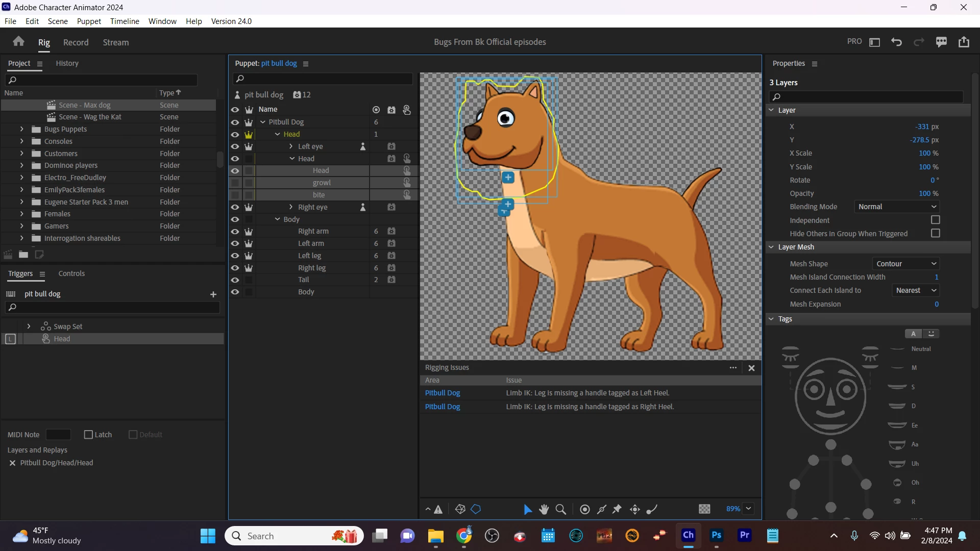Select the Hand tool in puppet toolbar
The width and height of the screenshot is (980, 551).
[x=544, y=509]
